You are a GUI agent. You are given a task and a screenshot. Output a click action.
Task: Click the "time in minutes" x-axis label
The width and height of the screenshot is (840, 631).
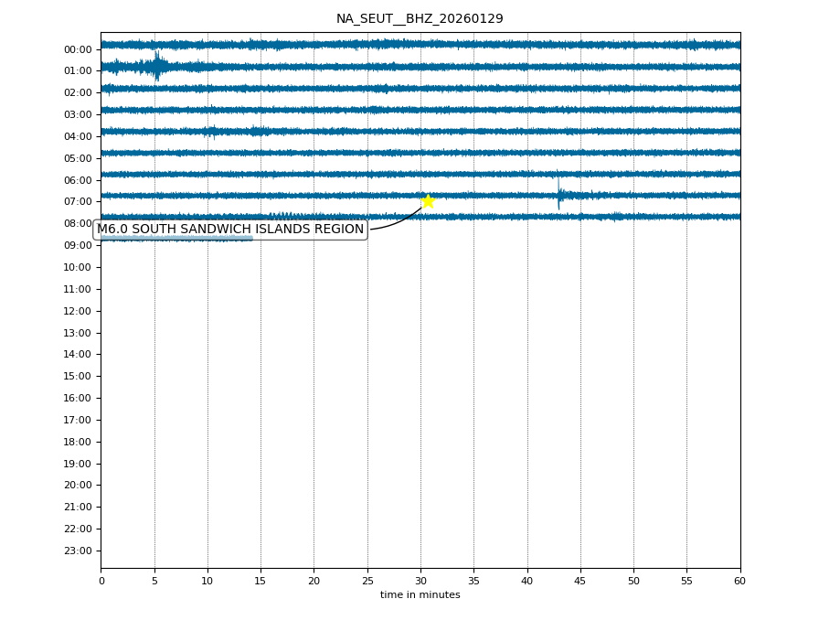click(420, 595)
